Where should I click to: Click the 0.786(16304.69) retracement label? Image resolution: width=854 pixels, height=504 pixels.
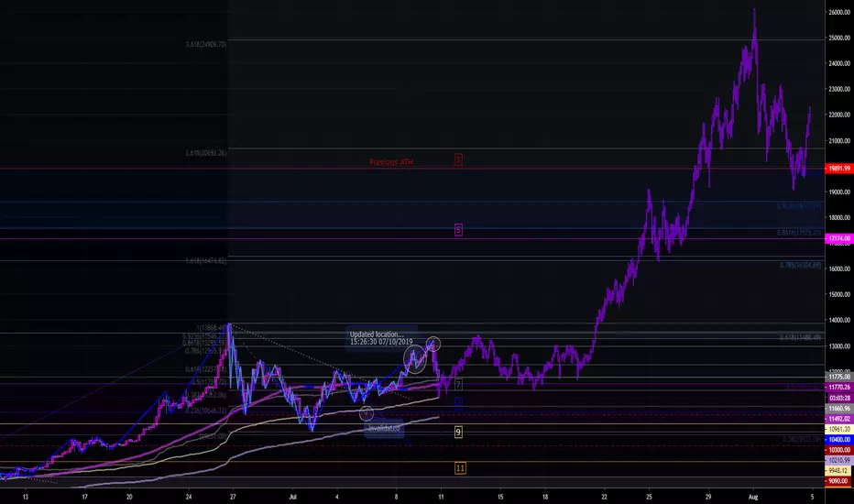(800, 265)
